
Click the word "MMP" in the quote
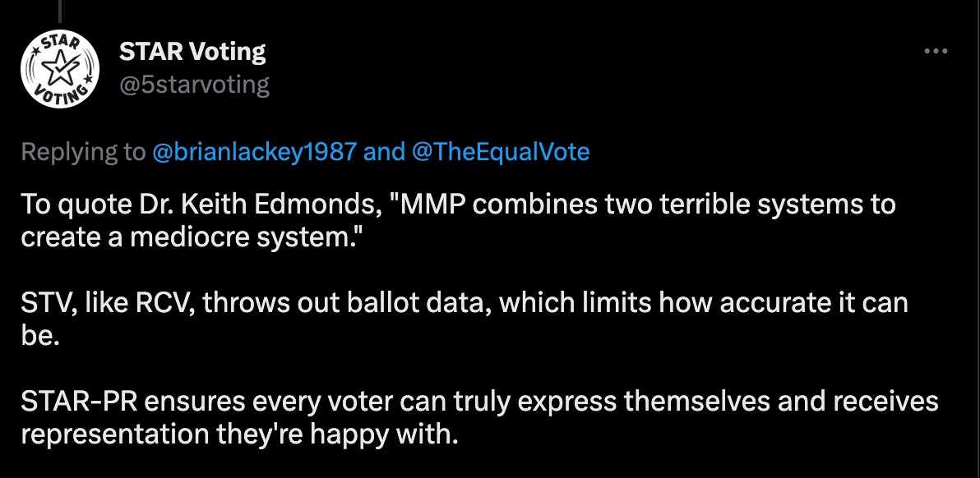click(431, 205)
